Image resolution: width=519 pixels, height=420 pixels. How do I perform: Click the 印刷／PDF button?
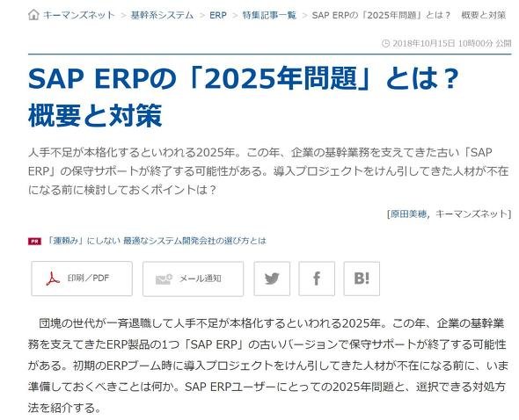tap(82, 279)
